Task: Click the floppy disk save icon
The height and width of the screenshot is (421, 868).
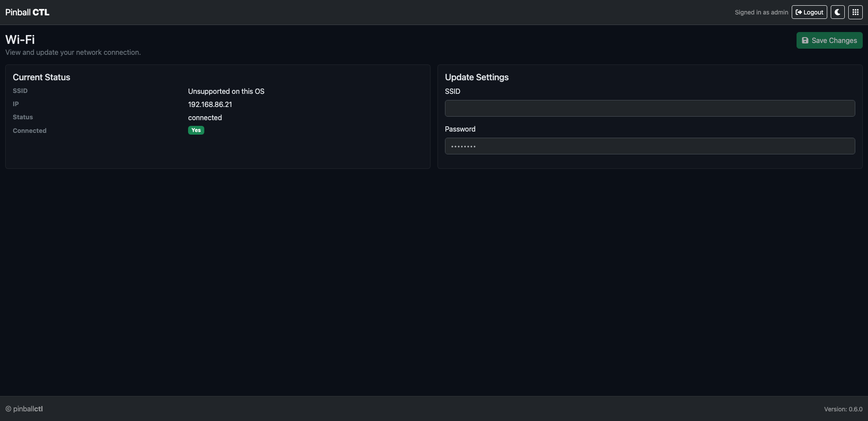Action: (x=805, y=40)
